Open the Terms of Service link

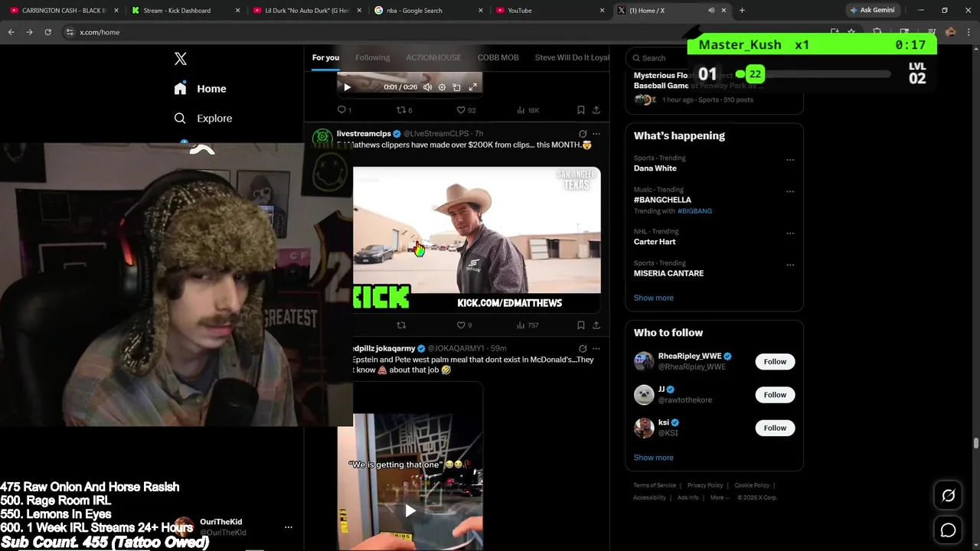pos(655,485)
